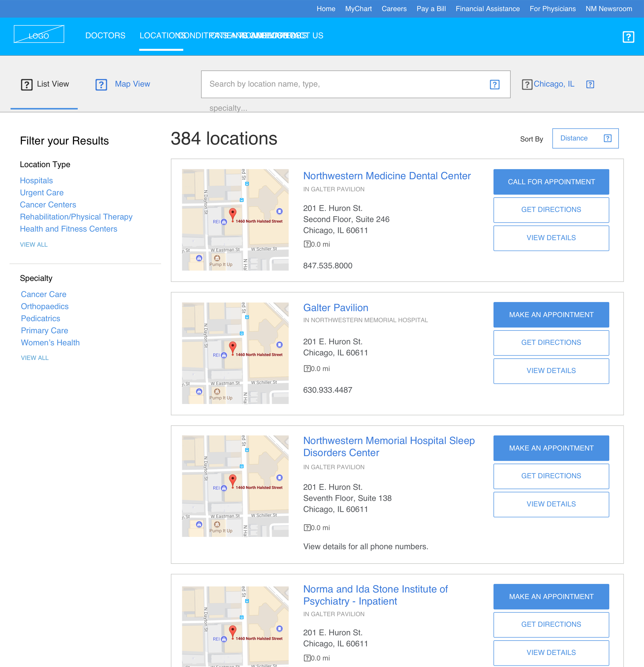Image resolution: width=644 pixels, height=667 pixels.
Task: View details for Galter Pavilion
Action: click(551, 371)
